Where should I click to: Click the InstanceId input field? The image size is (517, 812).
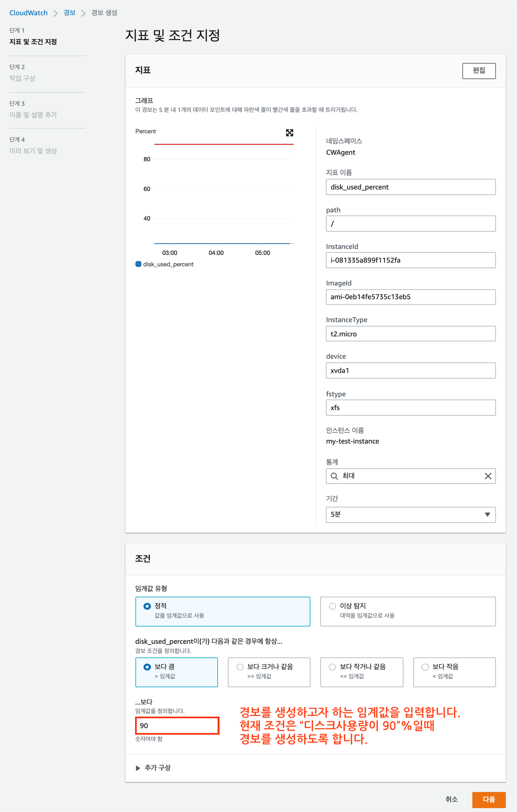[410, 260]
